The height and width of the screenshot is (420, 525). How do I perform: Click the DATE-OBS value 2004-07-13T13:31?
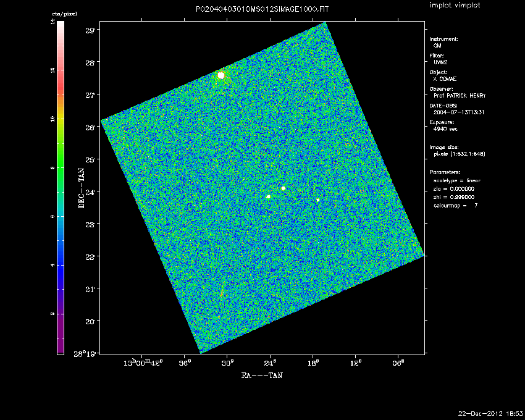(x=458, y=112)
